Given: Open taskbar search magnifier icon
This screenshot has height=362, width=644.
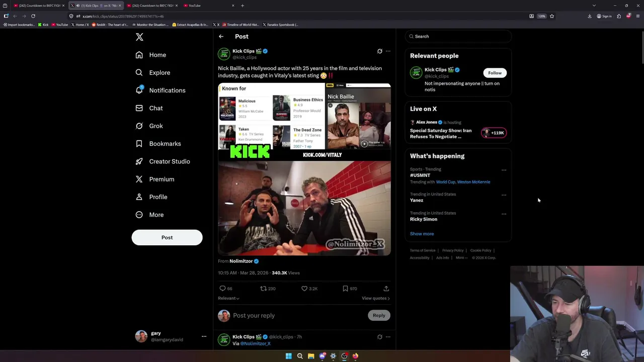Looking at the screenshot, I should click(x=300, y=356).
